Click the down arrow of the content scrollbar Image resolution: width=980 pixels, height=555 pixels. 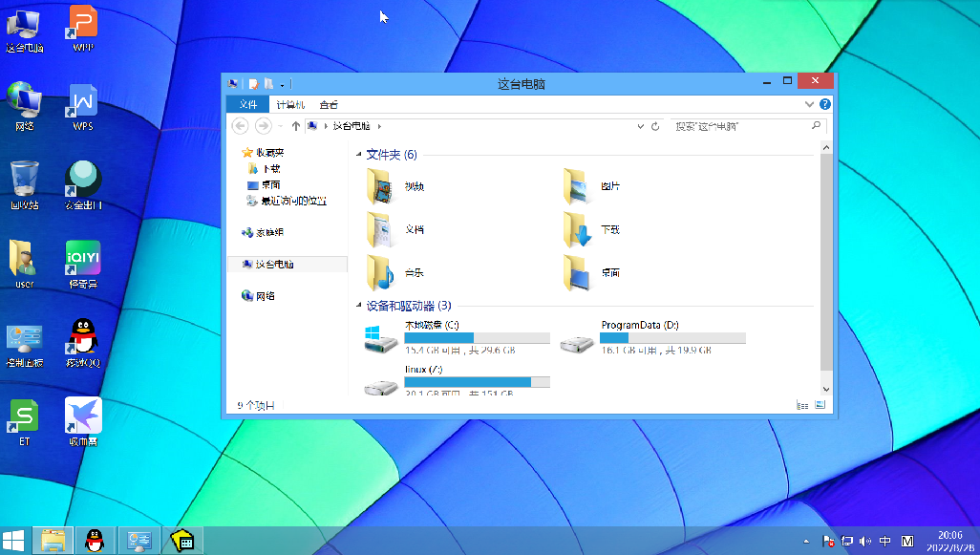click(826, 390)
